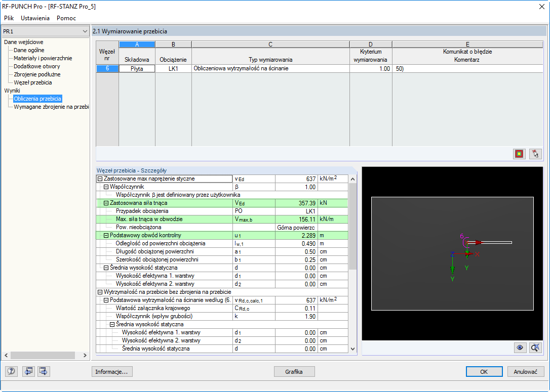This screenshot has width=550, height=392.
Task: Click the 156.11 max shear value
Action: pos(296,220)
